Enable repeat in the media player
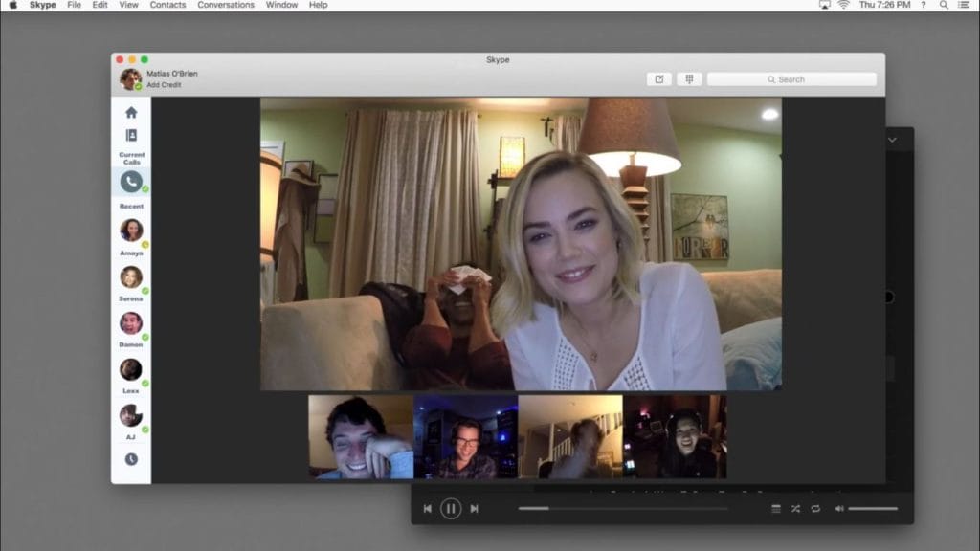This screenshot has height=551, width=980. pos(814,509)
